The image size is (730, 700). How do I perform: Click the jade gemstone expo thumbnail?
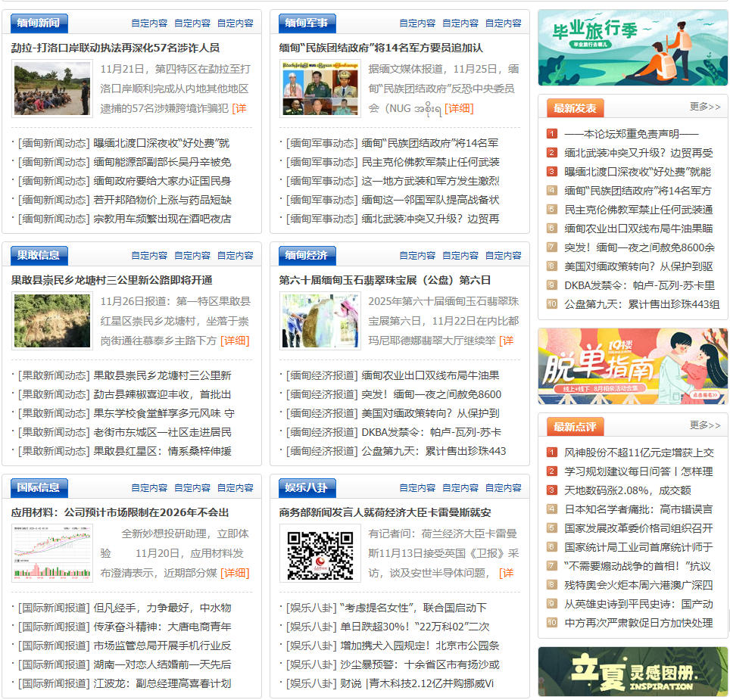pos(320,321)
